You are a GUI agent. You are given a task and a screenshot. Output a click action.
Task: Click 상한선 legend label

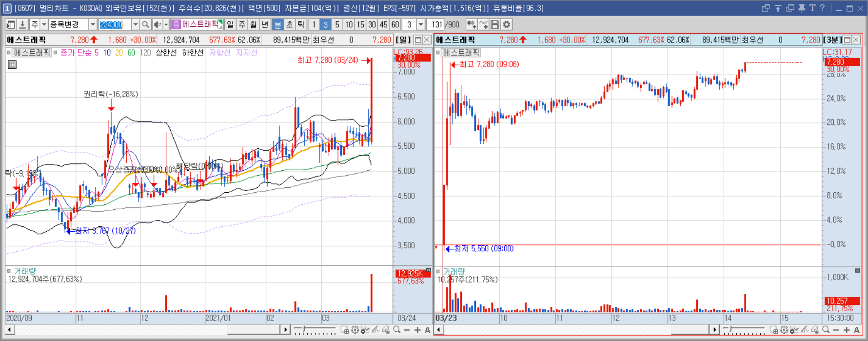tap(166, 53)
